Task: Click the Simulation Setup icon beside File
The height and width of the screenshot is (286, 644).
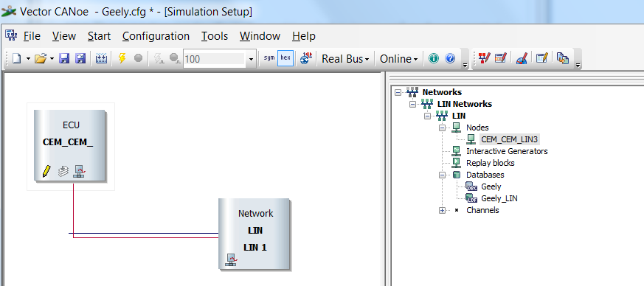Action: pyautogui.click(x=10, y=35)
